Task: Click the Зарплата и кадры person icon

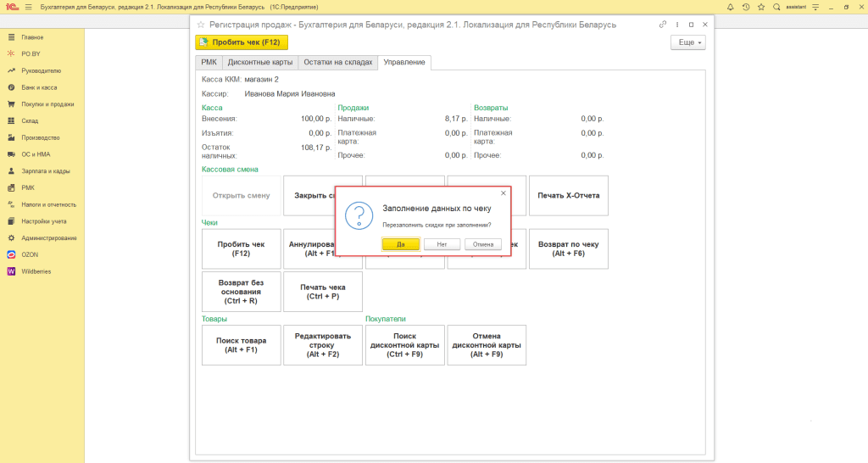Action: tap(11, 171)
